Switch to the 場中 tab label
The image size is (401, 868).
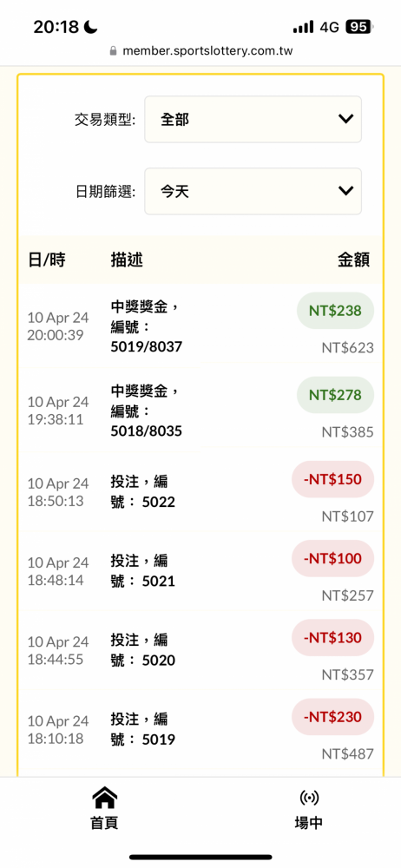tap(308, 823)
